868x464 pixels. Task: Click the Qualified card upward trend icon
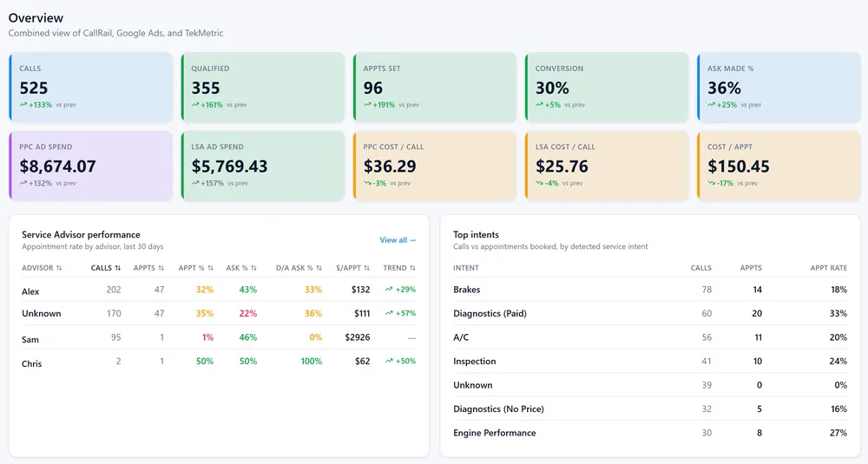click(x=195, y=105)
